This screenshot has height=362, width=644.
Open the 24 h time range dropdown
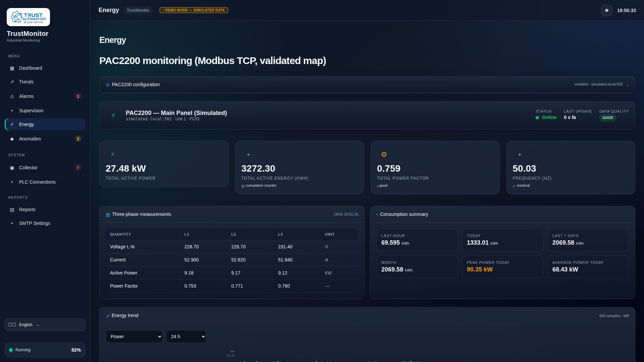[x=186, y=337]
